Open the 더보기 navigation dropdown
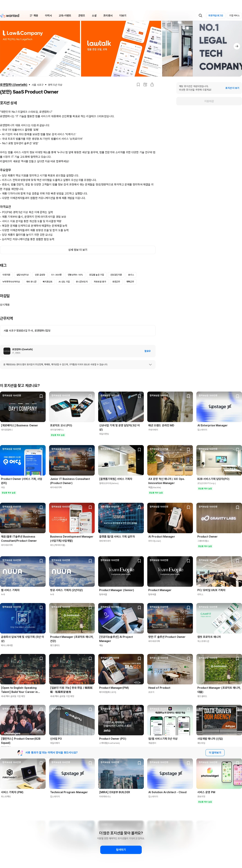The image size is (242, 868). pyautogui.click(x=123, y=16)
